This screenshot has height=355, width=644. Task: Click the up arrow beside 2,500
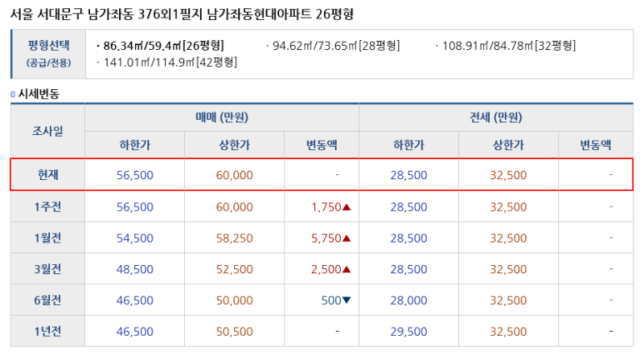[x=347, y=269]
